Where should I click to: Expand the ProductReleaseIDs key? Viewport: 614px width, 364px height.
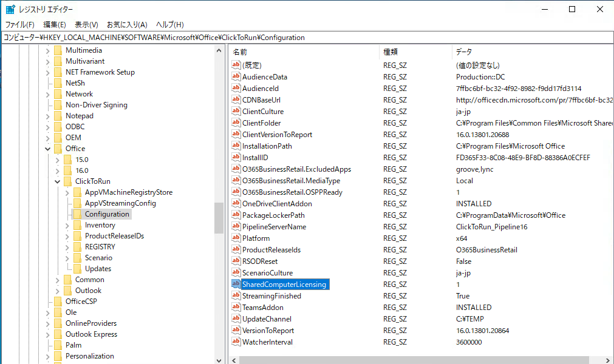(67, 237)
